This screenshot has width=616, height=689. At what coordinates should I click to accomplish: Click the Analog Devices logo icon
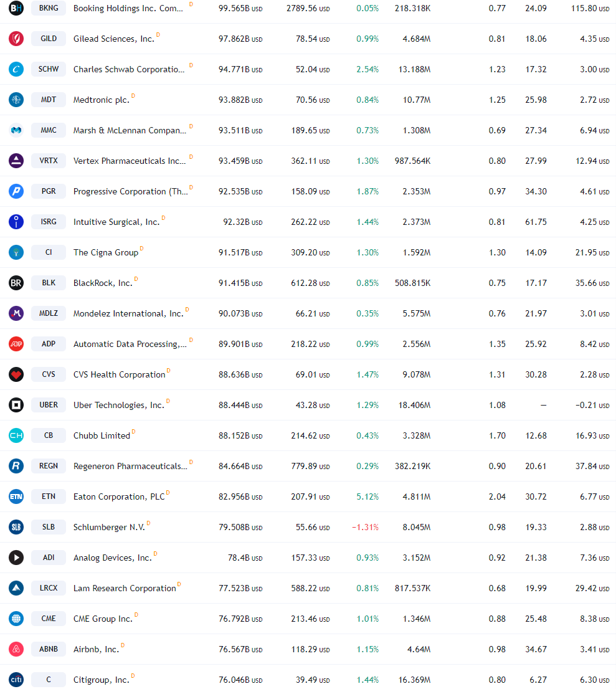[x=16, y=558]
